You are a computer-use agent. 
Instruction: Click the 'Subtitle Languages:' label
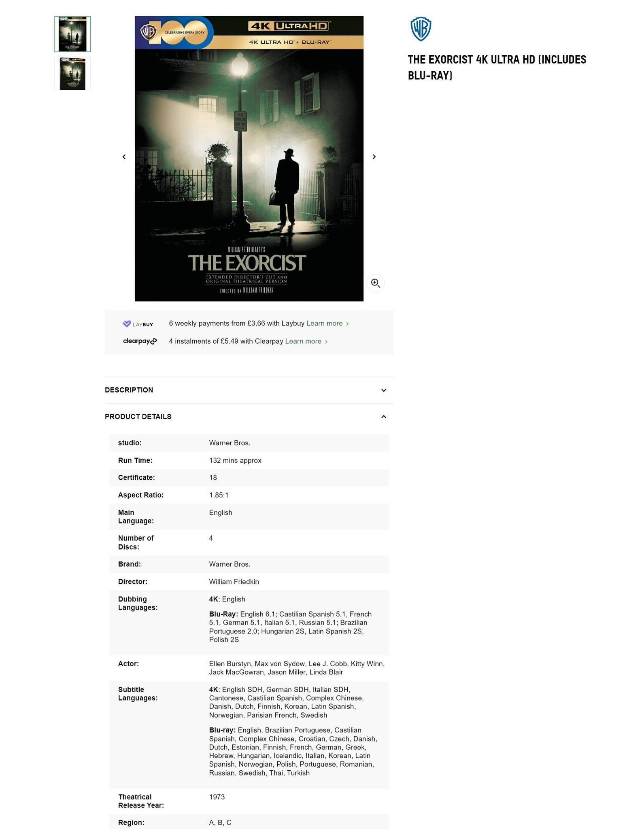pyautogui.click(x=138, y=694)
